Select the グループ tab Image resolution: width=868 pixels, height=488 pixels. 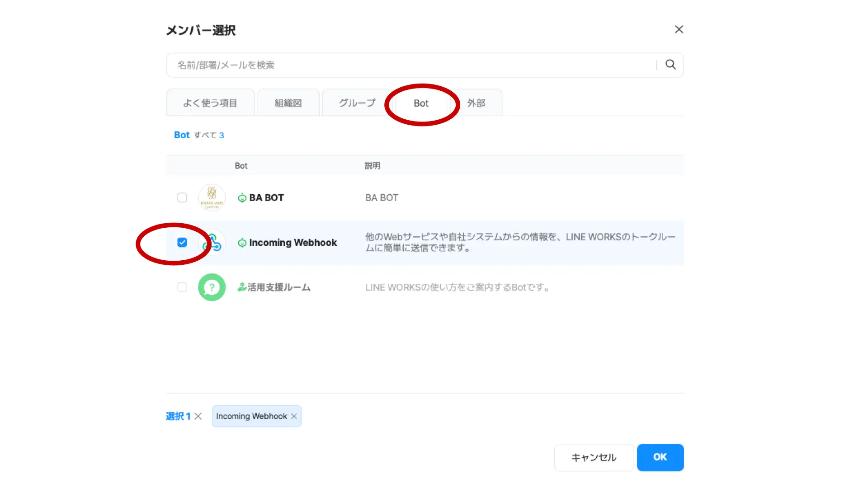pyautogui.click(x=357, y=103)
